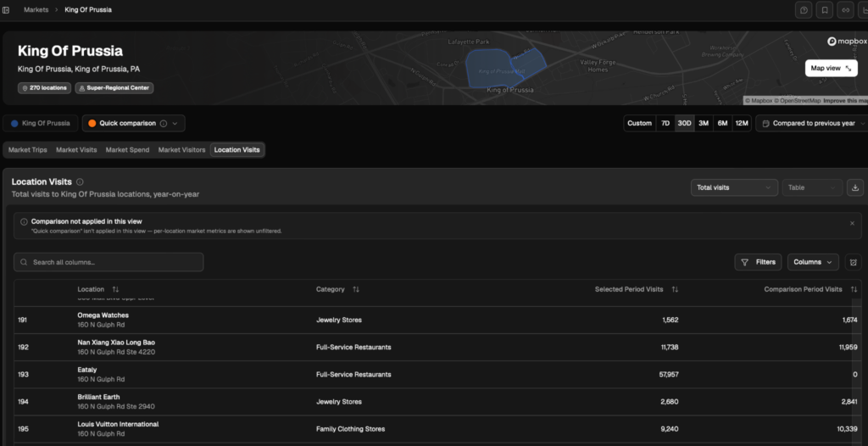
Task: Select the 6M time range
Action: coord(722,123)
